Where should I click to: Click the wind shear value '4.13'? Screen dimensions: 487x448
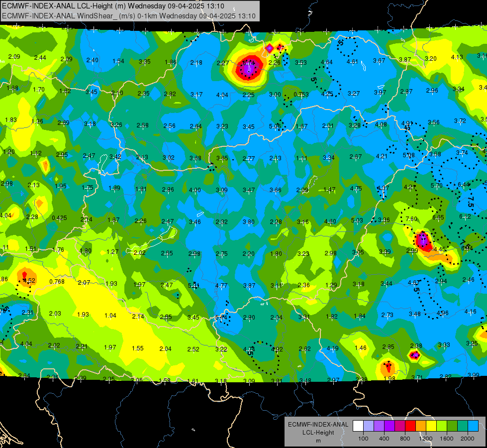(457, 57)
